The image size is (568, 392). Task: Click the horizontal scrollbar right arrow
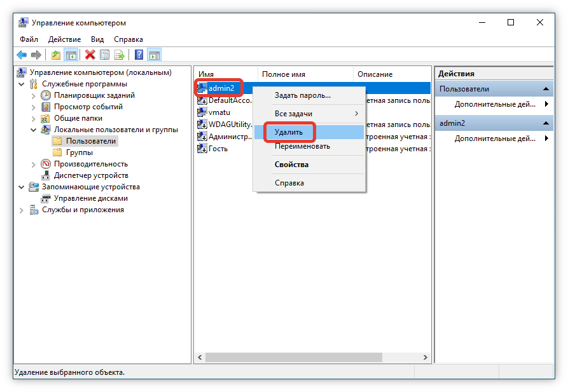coord(426,358)
